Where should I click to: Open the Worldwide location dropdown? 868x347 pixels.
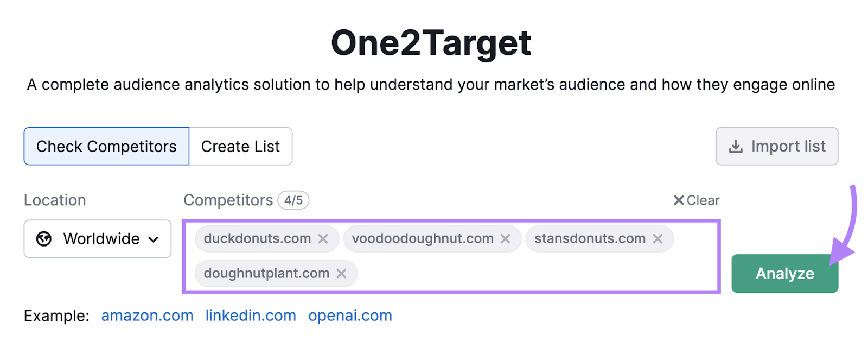pyautogui.click(x=98, y=239)
